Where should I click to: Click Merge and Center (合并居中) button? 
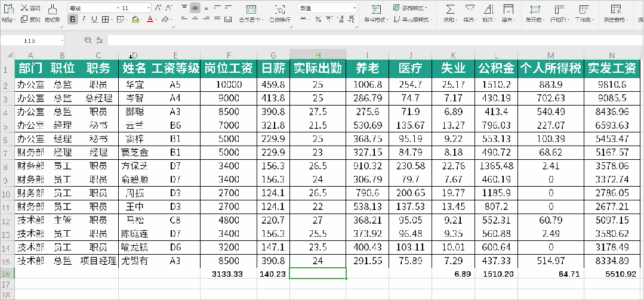point(251,13)
